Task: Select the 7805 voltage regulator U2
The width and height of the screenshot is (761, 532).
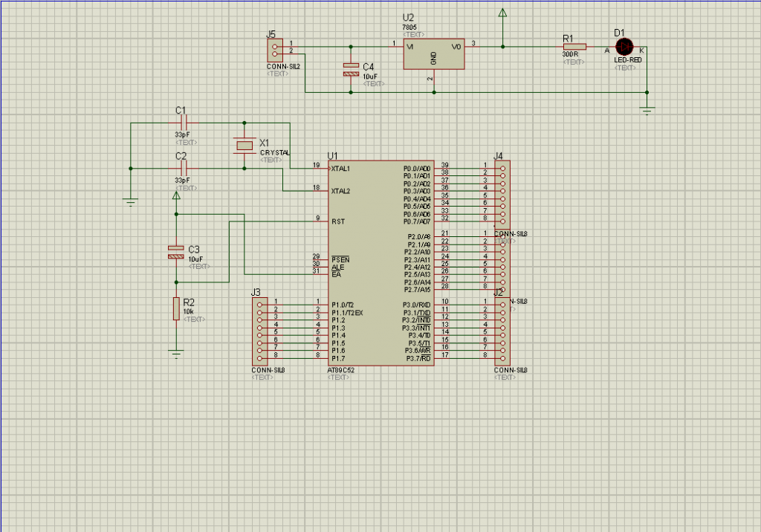Action: [x=434, y=54]
